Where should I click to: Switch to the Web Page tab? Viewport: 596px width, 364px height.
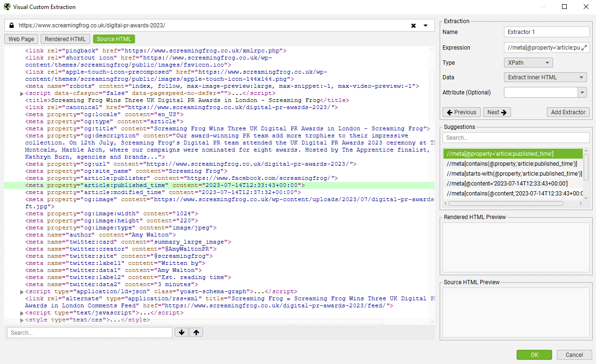[x=21, y=39]
